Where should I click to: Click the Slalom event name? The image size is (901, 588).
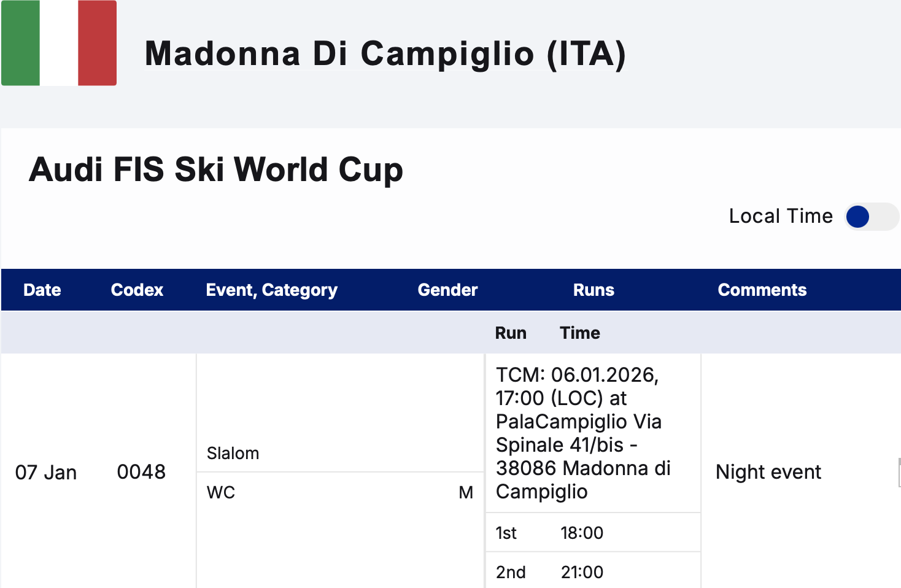click(233, 454)
